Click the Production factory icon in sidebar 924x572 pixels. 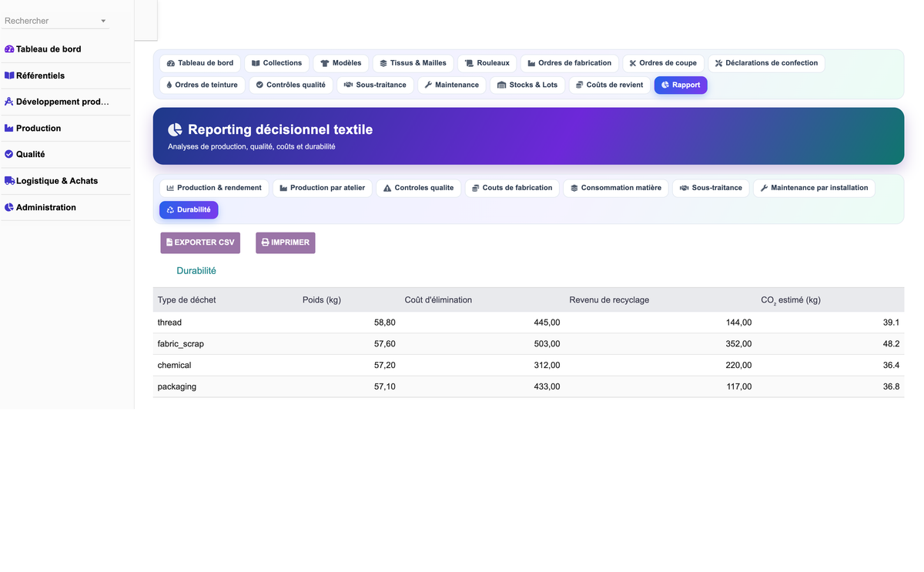9,129
